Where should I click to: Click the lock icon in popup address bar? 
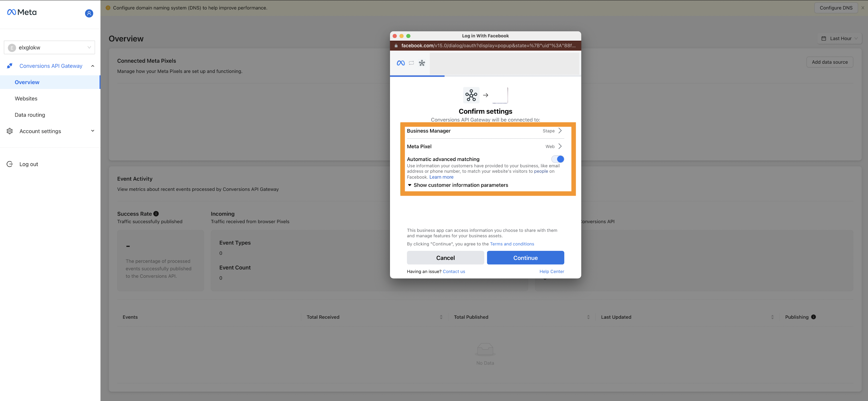(396, 46)
